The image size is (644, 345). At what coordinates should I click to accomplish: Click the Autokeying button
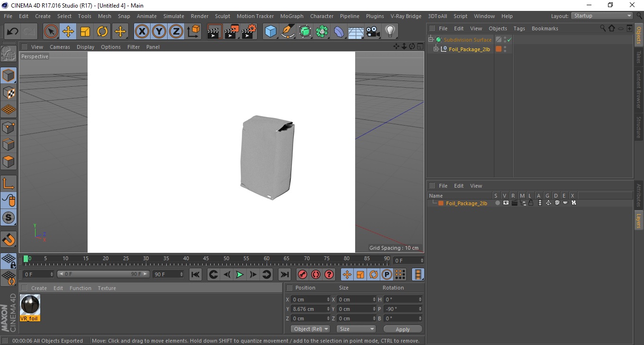[x=316, y=274]
